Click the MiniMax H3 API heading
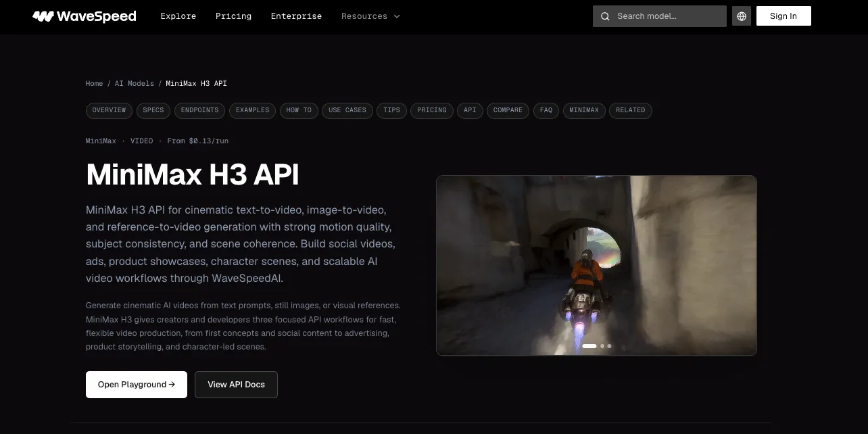The image size is (868, 434). [193, 175]
